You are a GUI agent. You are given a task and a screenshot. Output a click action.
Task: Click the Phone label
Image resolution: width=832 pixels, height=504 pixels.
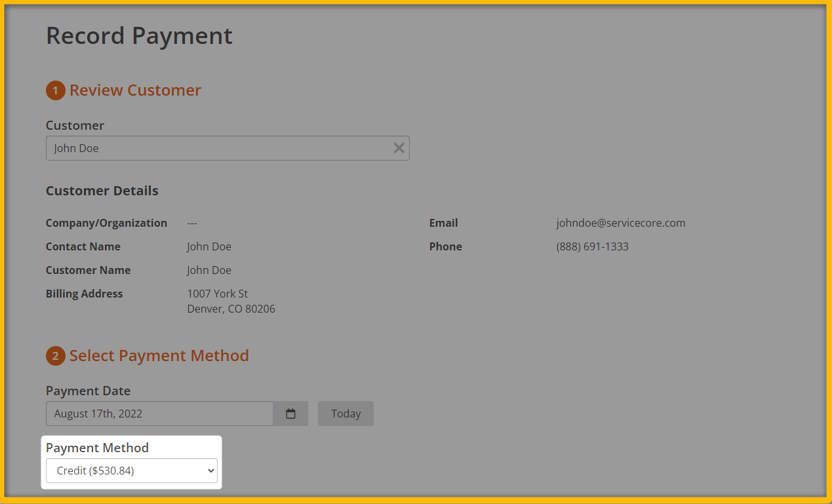pos(446,246)
